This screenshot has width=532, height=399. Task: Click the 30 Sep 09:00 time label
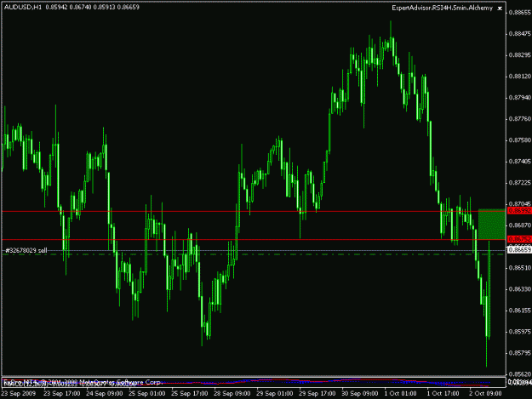(x=360, y=394)
